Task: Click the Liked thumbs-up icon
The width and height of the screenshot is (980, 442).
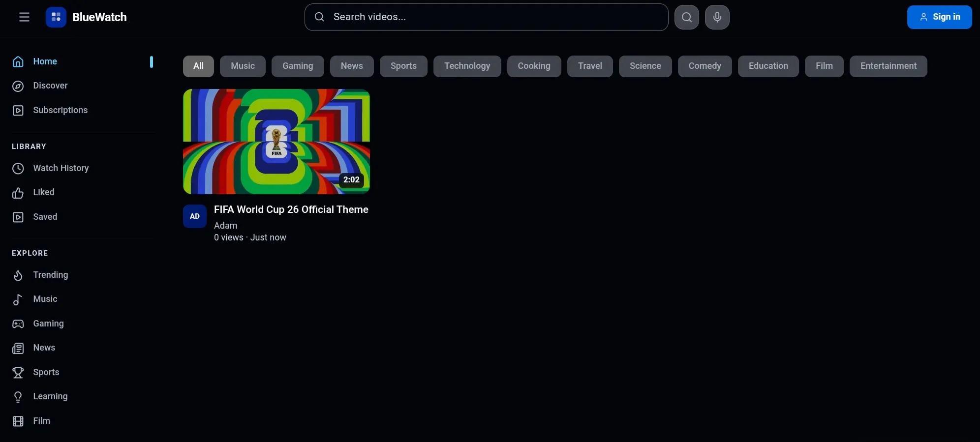Action: tap(18, 193)
